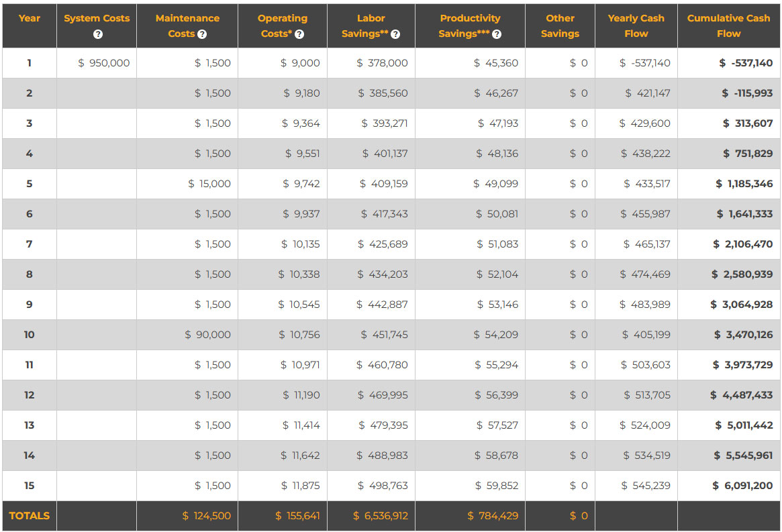Image resolution: width=782 pixels, height=532 pixels.
Task: Click the Other Savings column header
Action: point(560,26)
